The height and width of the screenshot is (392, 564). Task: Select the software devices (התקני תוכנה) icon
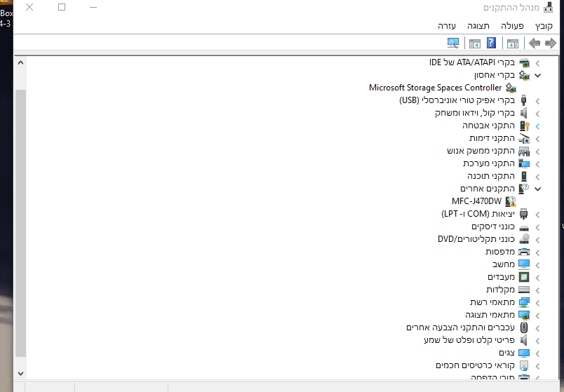(524, 176)
